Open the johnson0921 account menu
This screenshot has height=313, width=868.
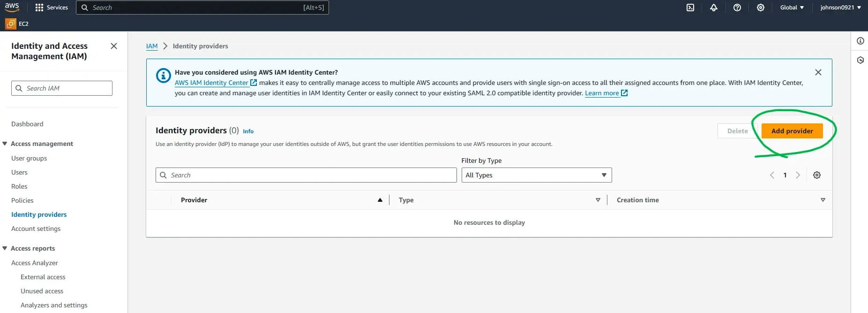tap(841, 8)
